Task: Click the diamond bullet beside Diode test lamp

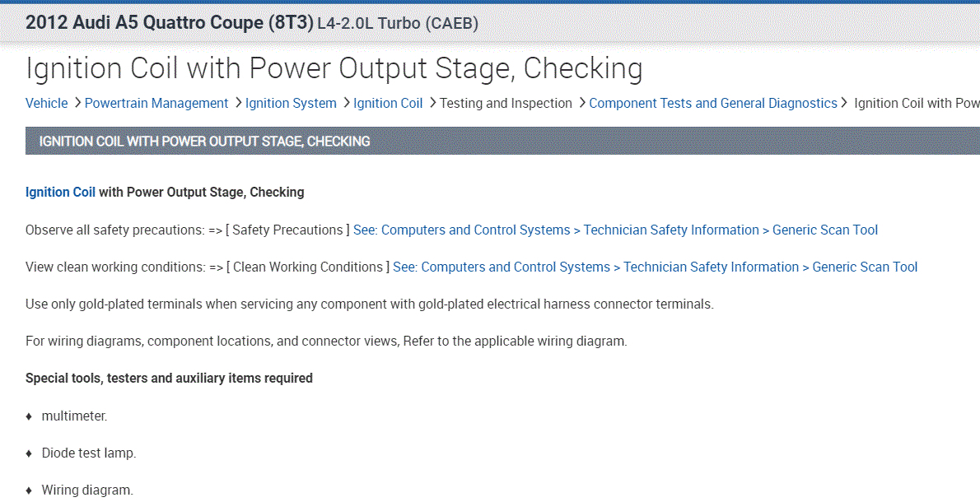Action: 29,454
